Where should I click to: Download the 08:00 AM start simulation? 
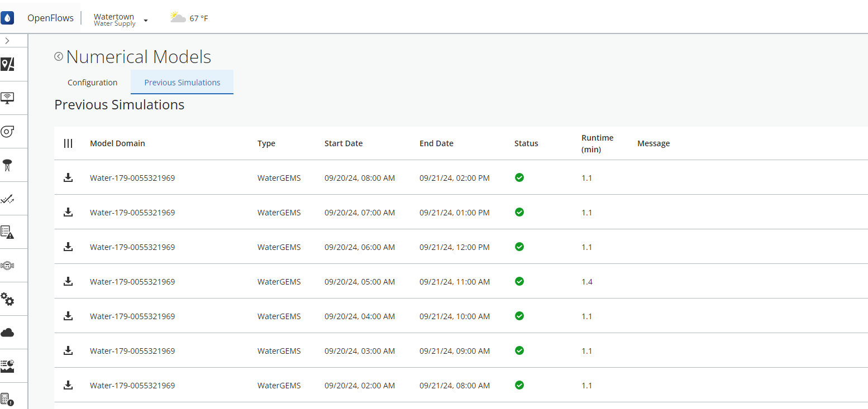pos(68,178)
